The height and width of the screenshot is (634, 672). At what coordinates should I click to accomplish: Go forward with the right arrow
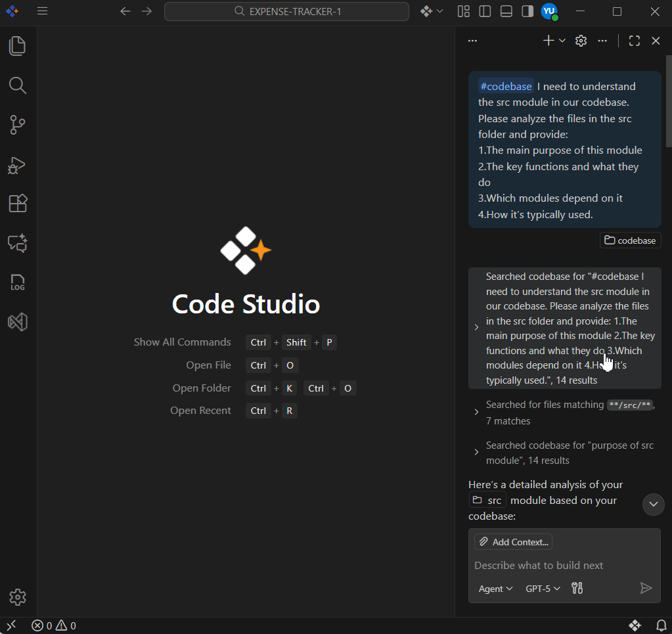coord(146,11)
